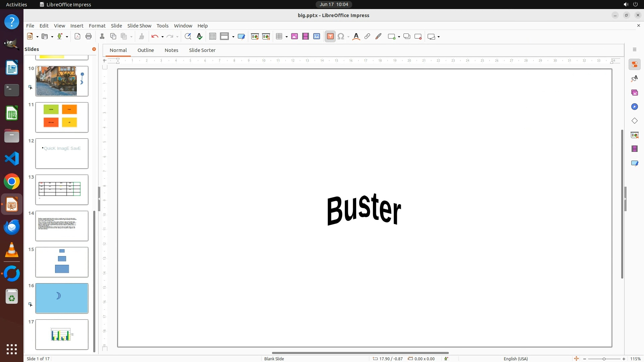Switch to the Slide Sorter tab
The image size is (644, 362).
[x=202, y=50]
